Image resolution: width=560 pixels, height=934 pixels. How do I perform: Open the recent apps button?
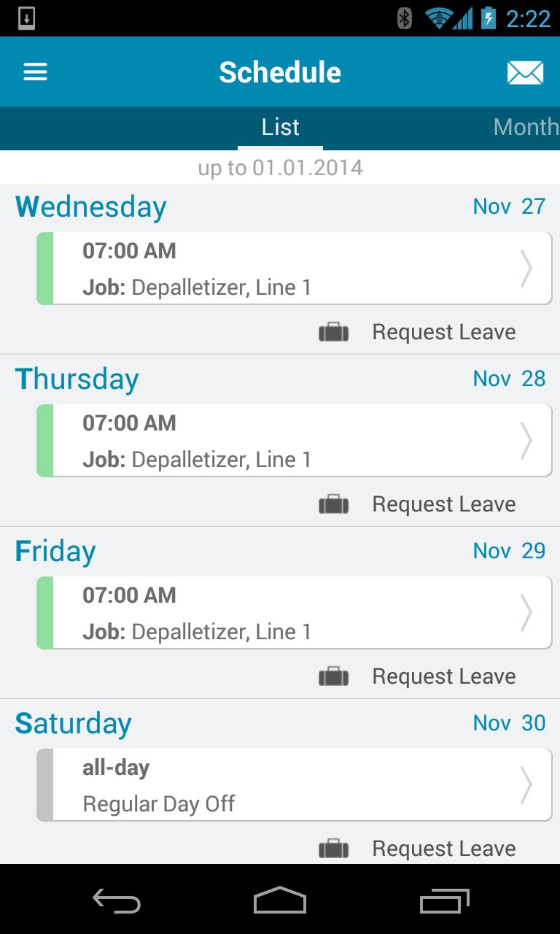(445, 901)
